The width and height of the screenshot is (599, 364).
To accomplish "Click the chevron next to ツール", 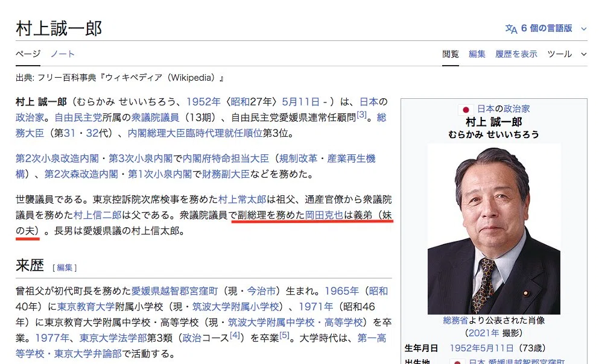I will point(583,54).
